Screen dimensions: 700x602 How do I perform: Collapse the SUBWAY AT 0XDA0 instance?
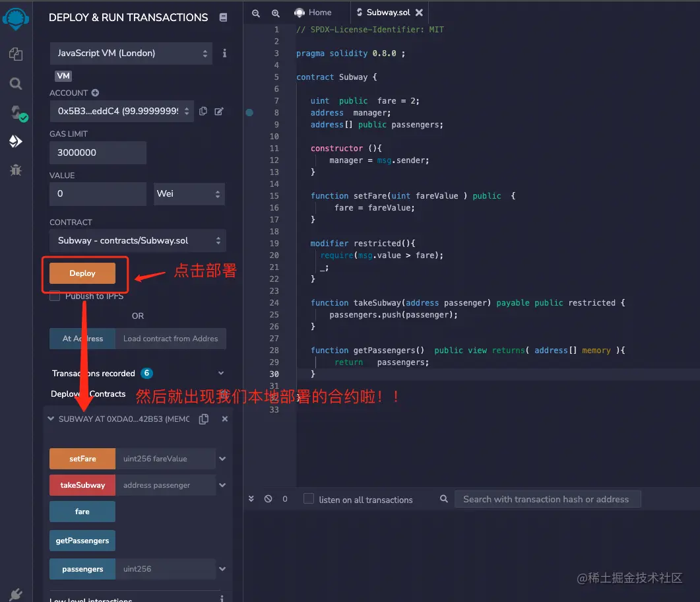coord(51,419)
